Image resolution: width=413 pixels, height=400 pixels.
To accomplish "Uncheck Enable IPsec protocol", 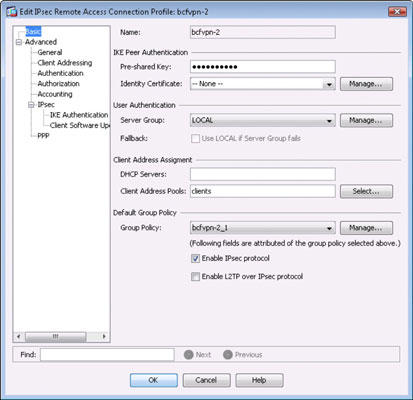I will (x=195, y=258).
